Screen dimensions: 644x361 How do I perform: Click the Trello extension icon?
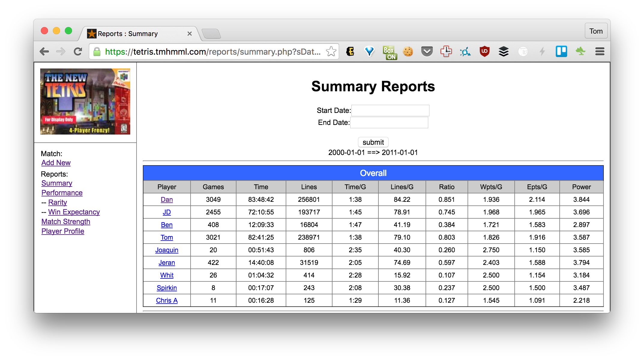tap(561, 52)
